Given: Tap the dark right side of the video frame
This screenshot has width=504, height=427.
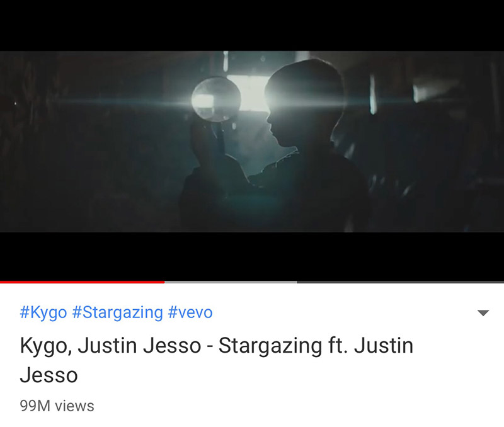Looking at the screenshot, I should click(437, 141).
